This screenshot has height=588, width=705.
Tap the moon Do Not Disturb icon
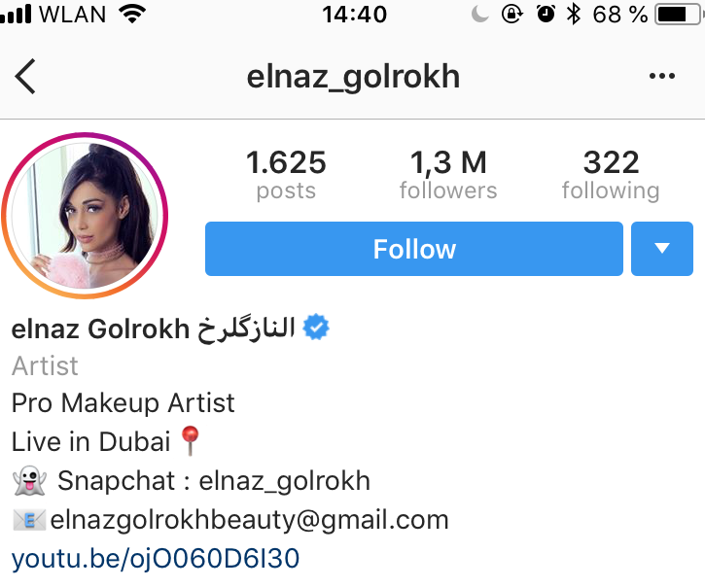coord(479,14)
